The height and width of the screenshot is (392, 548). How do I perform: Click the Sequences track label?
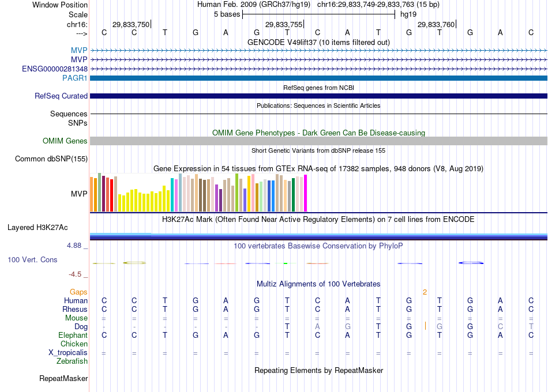tap(69, 114)
